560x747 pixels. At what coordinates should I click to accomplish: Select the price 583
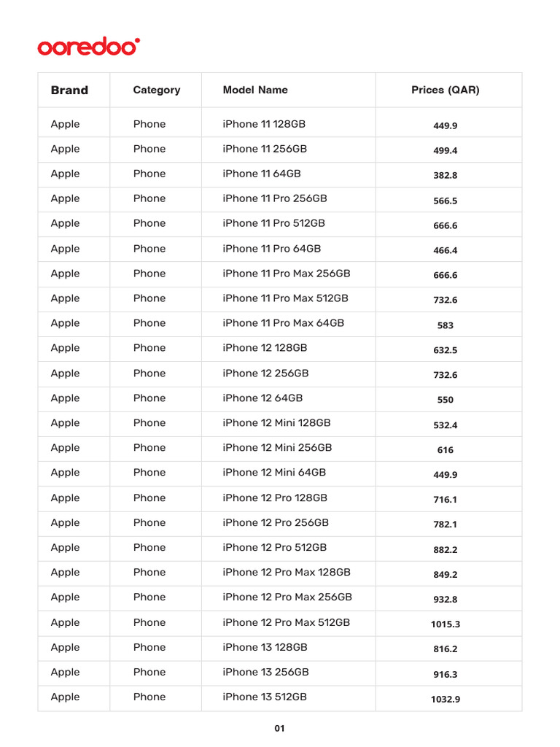(x=446, y=325)
